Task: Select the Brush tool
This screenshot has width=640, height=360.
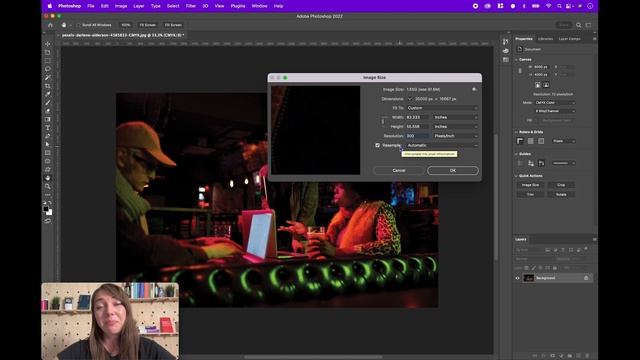Action: pos(48,103)
